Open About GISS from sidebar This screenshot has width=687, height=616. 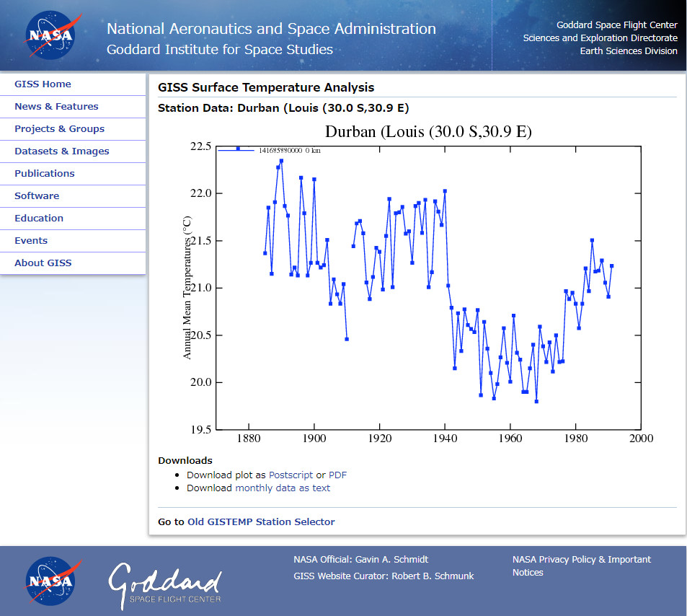click(x=43, y=263)
